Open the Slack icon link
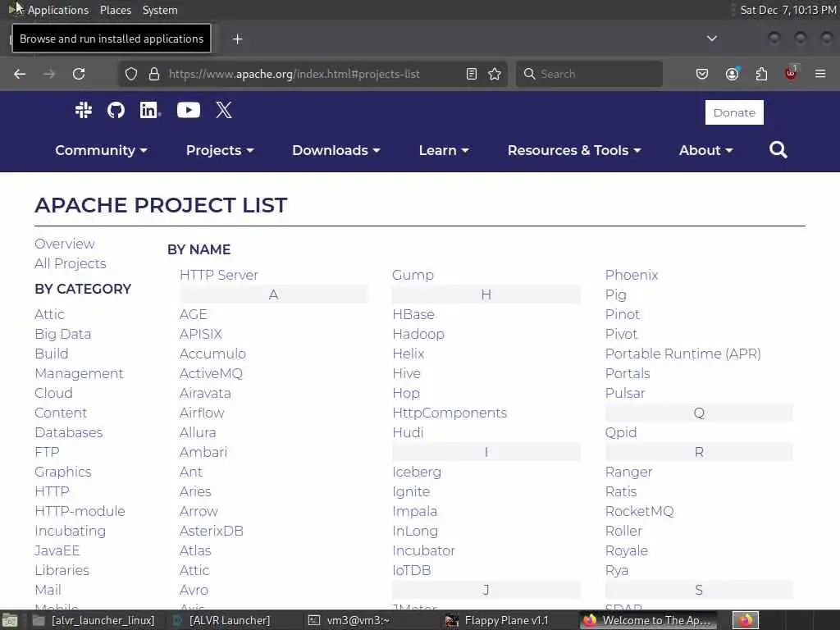This screenshot has height=630, width=840. [x=84, y=111]
